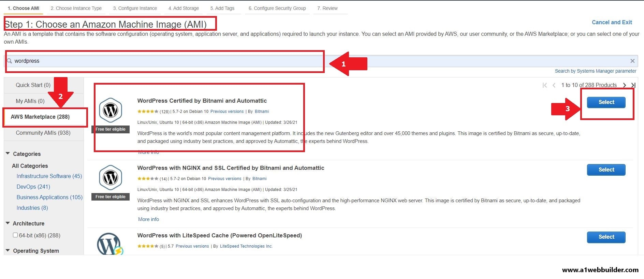Viewport: 644px width, 279px height.
Task: Open Quick Start (0) list
Action: click(33, 85)
